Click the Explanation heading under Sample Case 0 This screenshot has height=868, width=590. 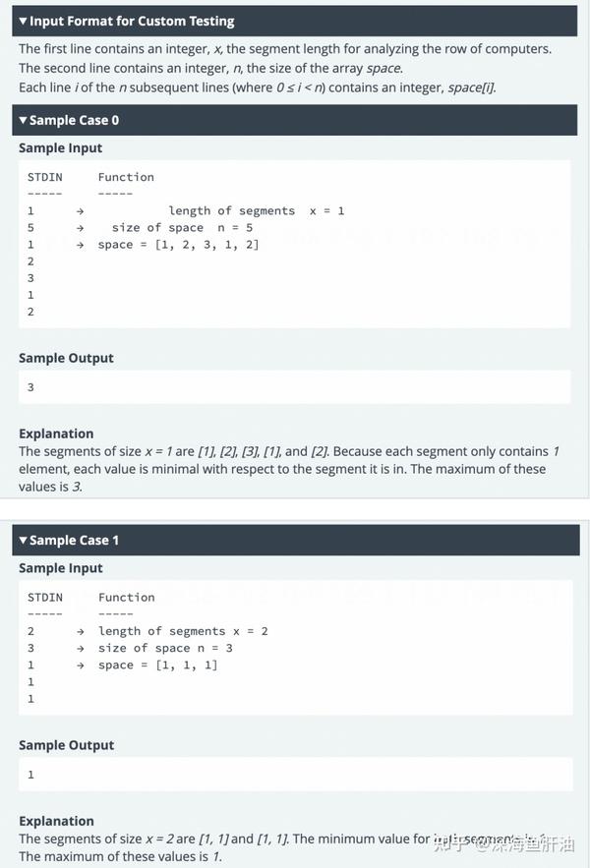click(x=56, y=434)
